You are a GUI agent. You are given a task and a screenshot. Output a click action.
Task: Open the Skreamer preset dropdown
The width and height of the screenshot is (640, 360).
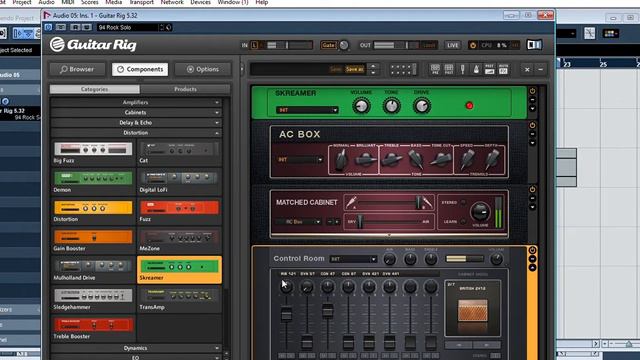coord(307,110)
